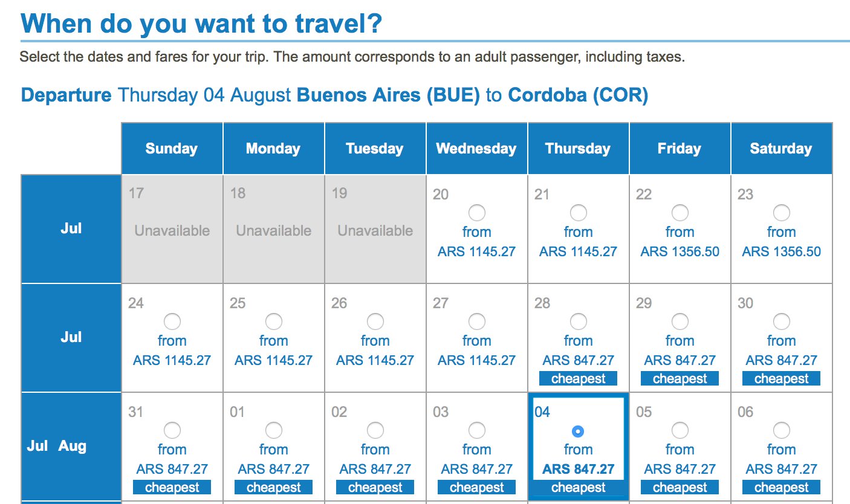Select the August 05 radio button

point(680,430)
